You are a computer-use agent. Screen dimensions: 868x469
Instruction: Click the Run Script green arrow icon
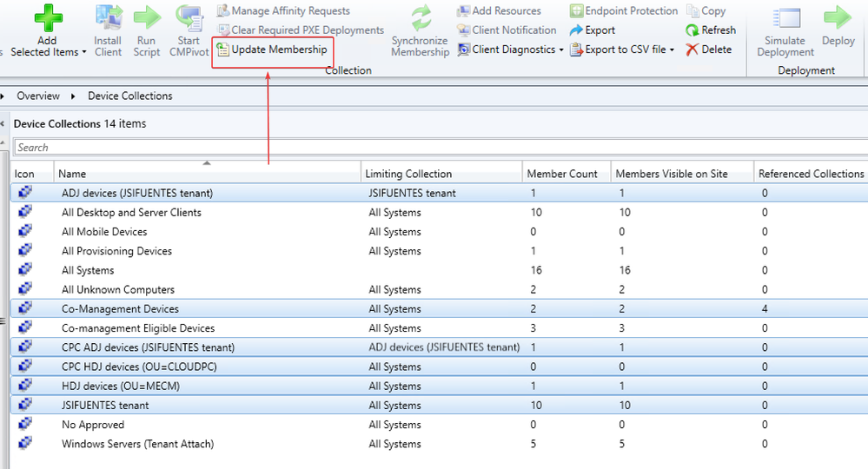pos(147,17)
